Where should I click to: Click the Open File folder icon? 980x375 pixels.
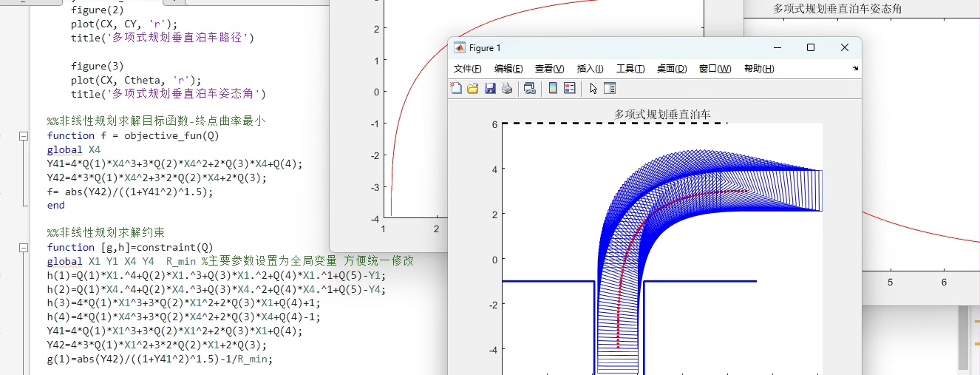473,89
